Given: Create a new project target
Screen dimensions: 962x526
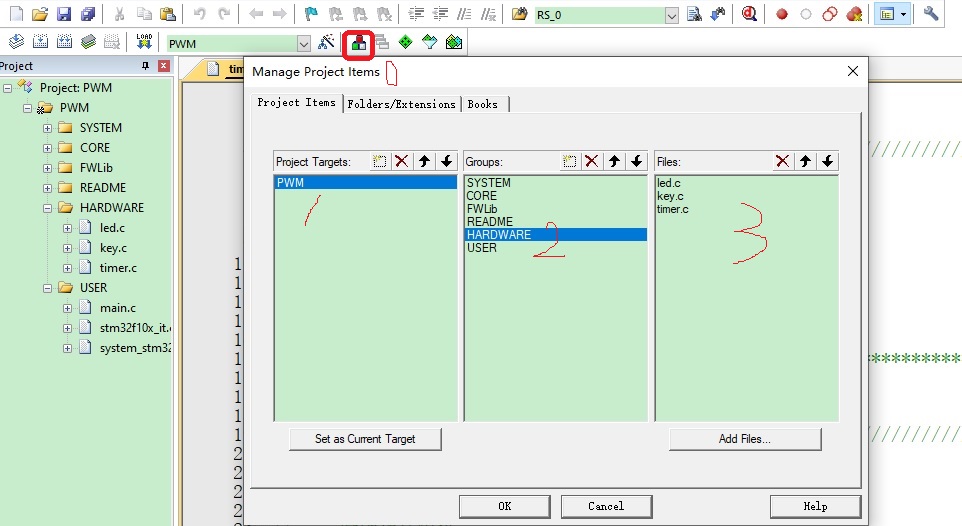Looking at the screenshot, I should pyautogui.click(x=380, y=161).
